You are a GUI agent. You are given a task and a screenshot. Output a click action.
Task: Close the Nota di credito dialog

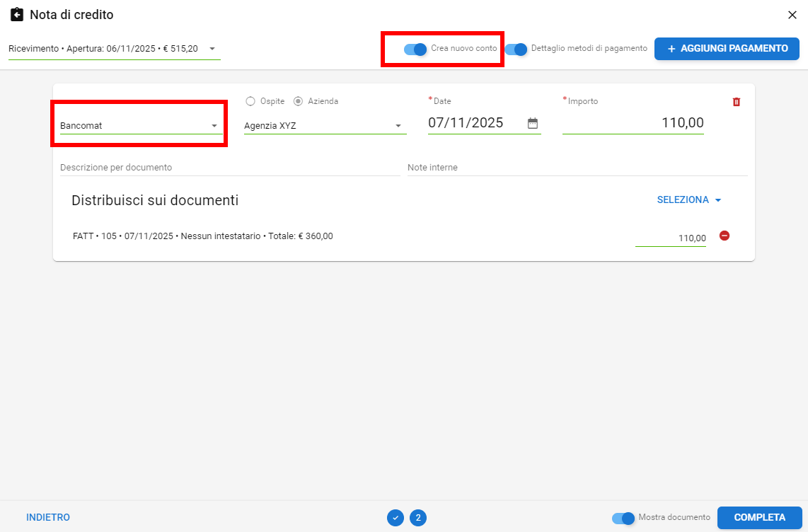(x=792, y=15)
